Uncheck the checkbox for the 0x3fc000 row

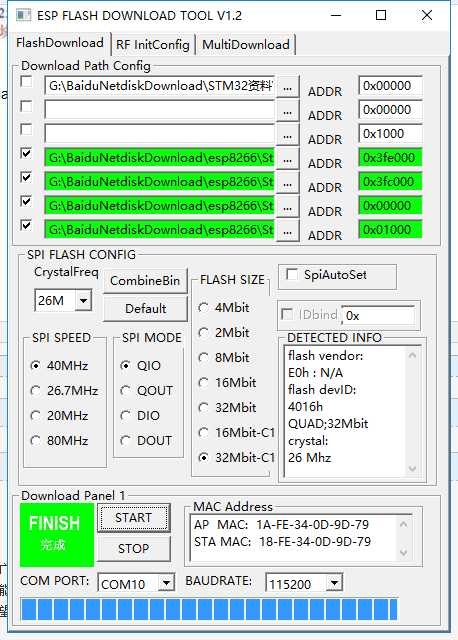click(x=26, y=178)
